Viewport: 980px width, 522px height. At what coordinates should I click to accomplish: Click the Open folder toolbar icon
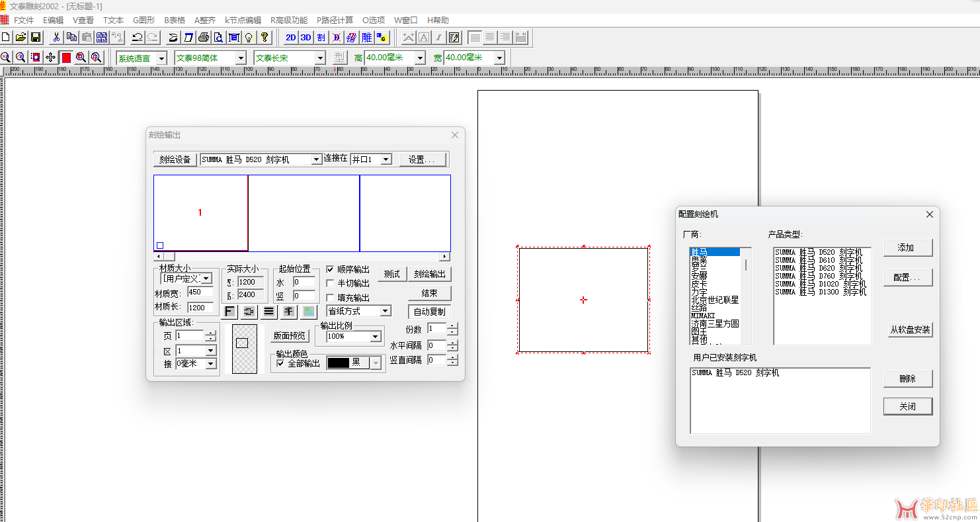20,37
